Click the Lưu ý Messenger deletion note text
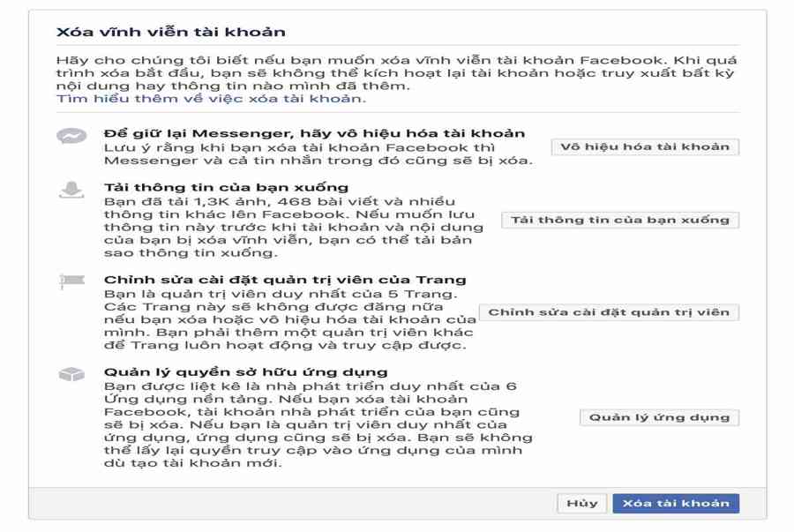794x532 pixels. click(x=318, y=154)
